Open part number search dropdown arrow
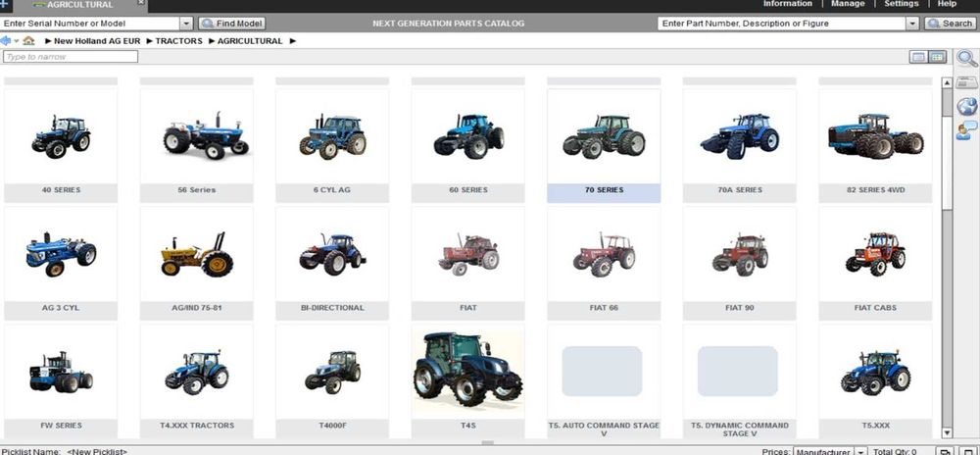Screen dimensions: 980x455 point(913,24)
